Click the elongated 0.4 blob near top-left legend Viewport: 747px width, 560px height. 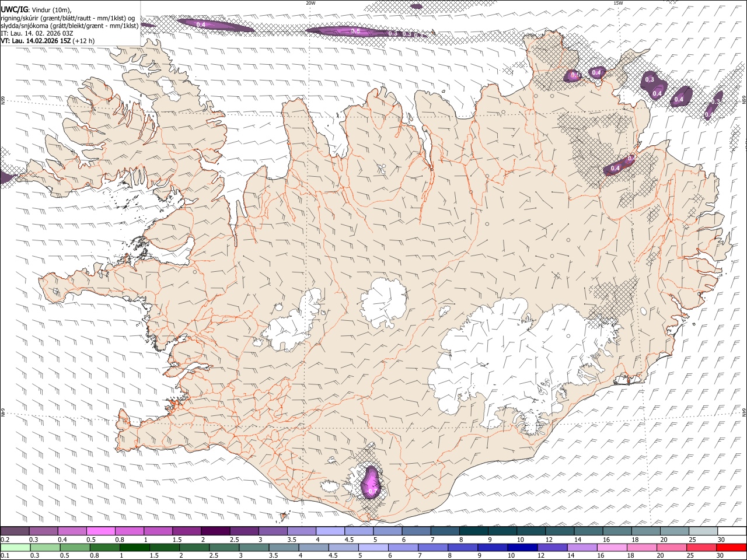(x=215, y=25)
